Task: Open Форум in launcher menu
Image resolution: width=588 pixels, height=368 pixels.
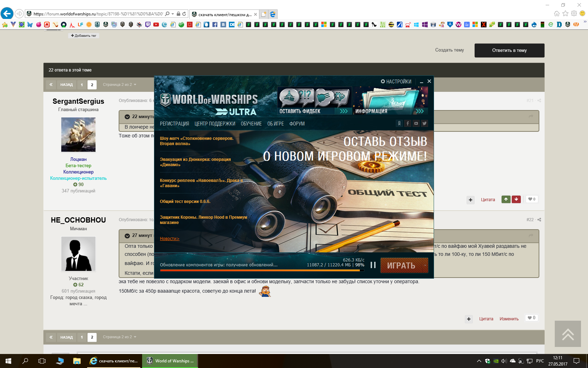Action: pyautogui.click(x=297, y=124)
